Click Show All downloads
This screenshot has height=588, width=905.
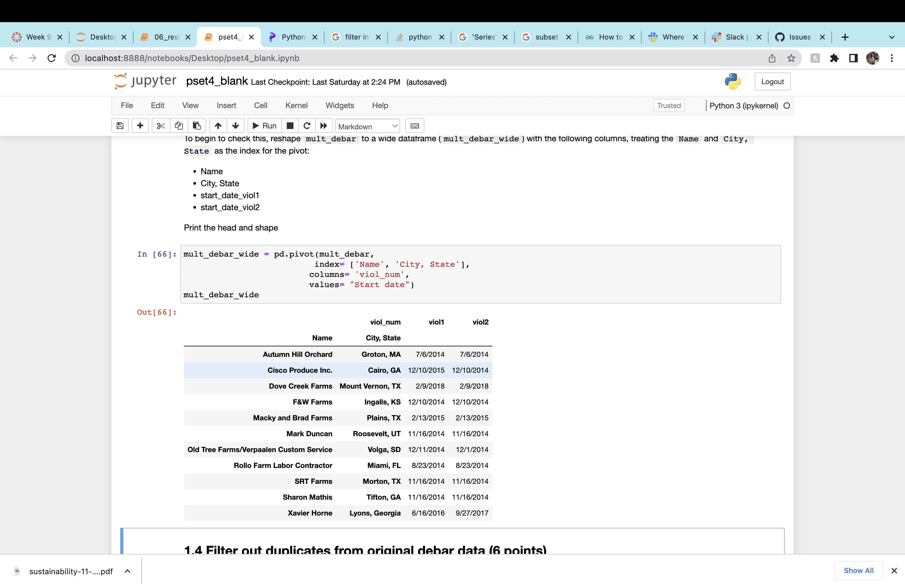(x=859, y=571)
